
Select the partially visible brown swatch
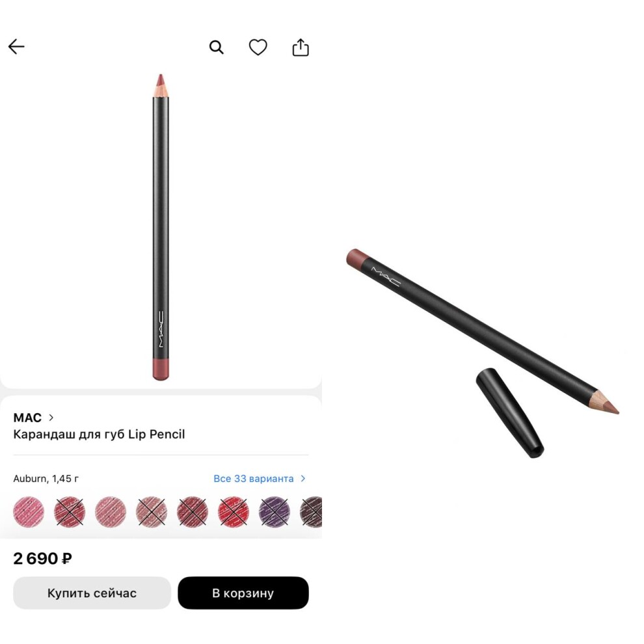point(312,512)
